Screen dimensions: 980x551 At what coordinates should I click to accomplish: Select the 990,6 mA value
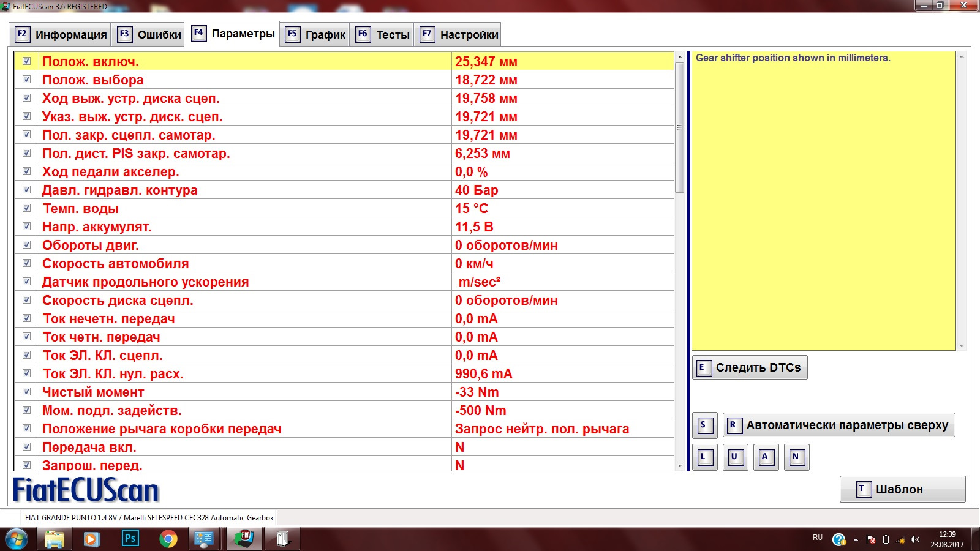pos(484,373)
